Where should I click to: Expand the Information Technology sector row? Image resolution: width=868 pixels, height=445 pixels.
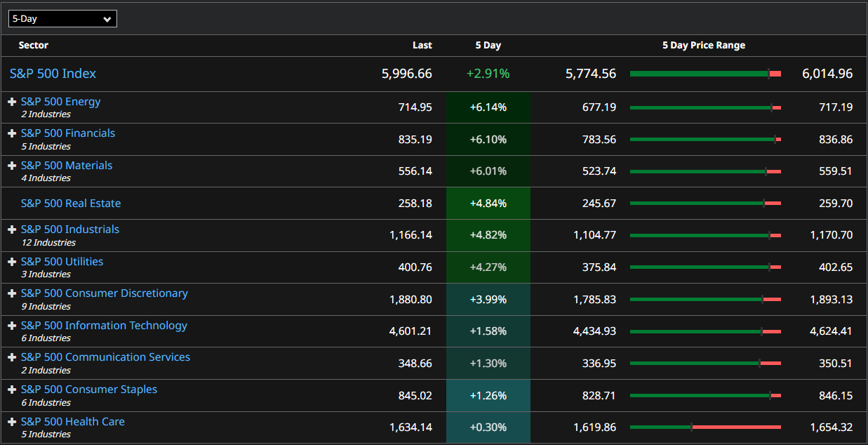[12, 326]
